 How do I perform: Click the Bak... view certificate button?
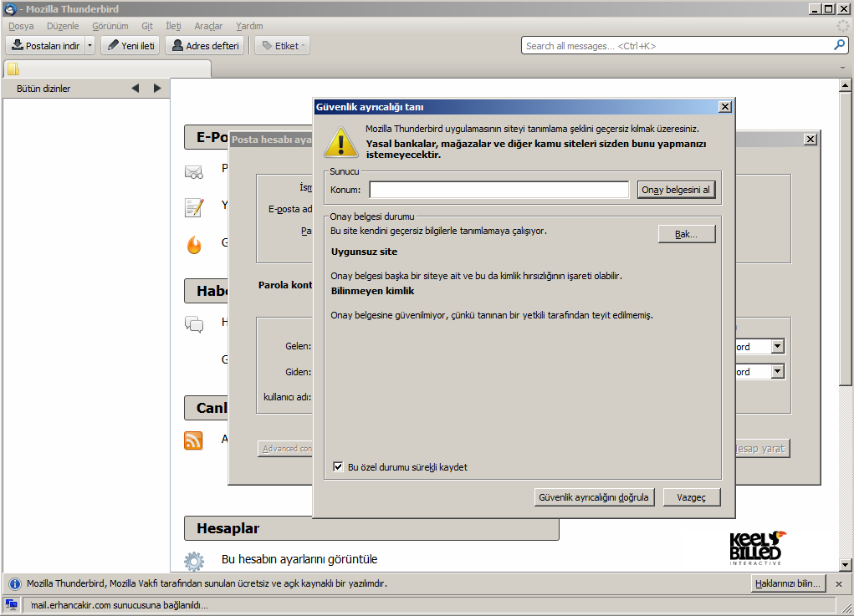(686, 234)
